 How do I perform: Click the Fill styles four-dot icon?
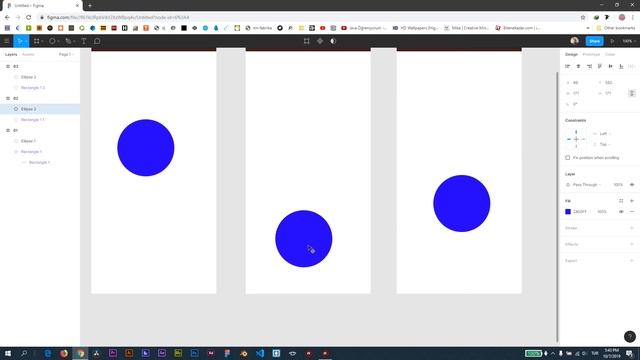coord(621,201)
